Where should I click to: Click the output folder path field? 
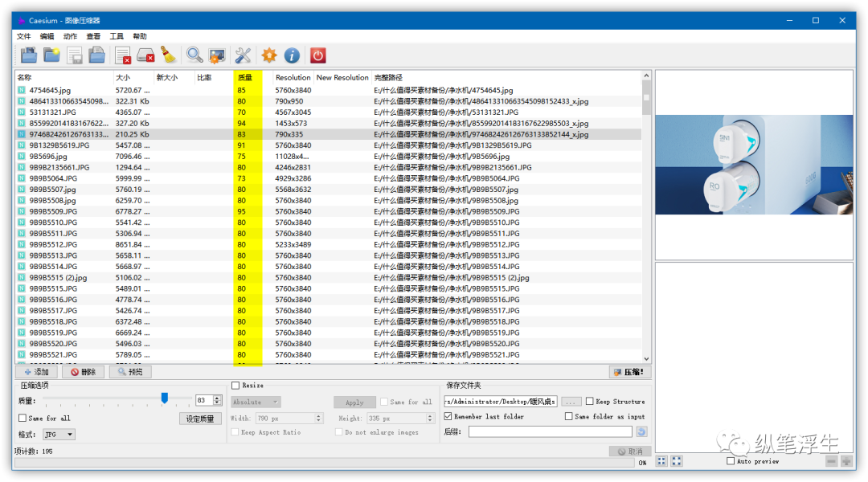coord(501,402)
